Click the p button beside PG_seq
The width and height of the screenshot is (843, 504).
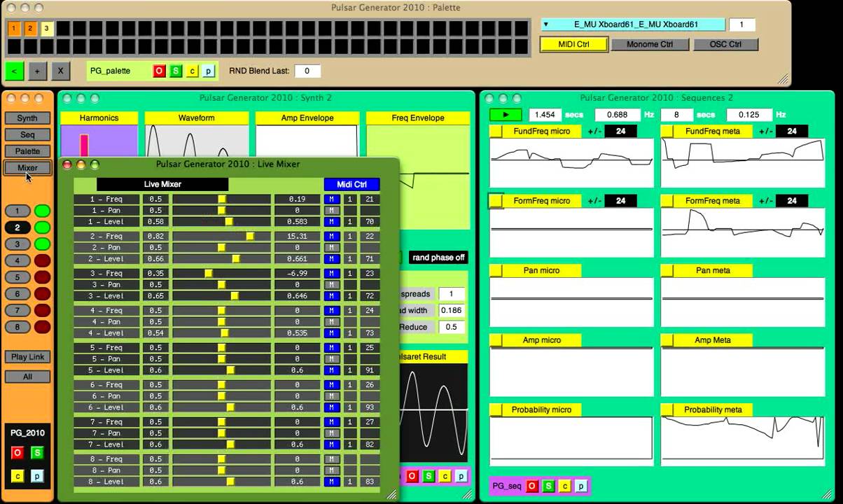tap(582, 486)
